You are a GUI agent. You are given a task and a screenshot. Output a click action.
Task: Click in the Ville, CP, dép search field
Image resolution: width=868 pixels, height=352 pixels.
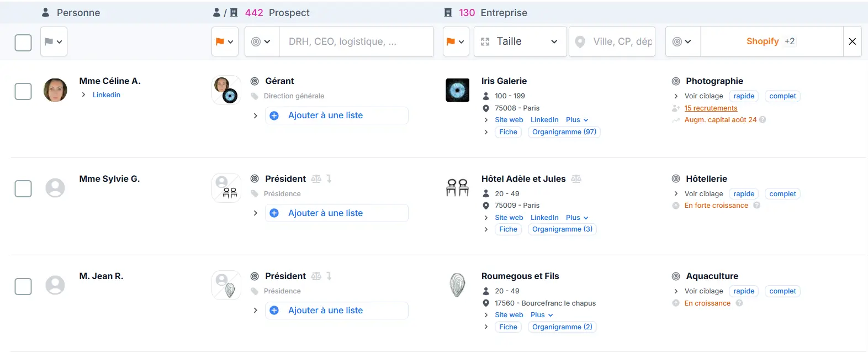(x=613, y=41)
